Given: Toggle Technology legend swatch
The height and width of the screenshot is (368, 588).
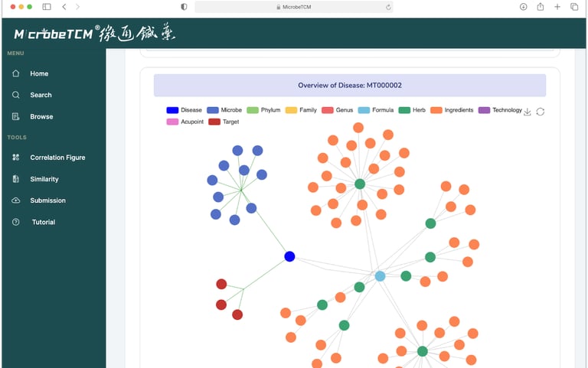Looking at the screenshot, I should (484, 110).
